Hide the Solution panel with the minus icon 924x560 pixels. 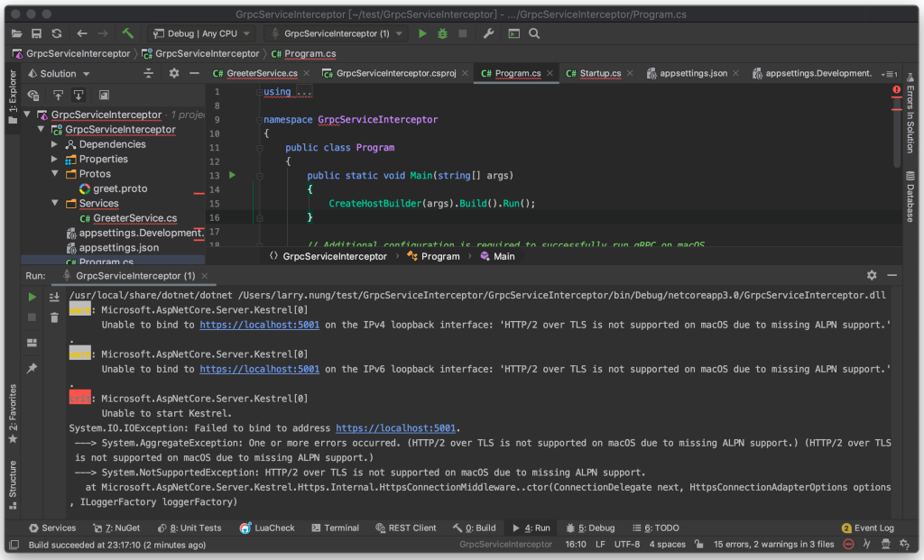coord(194,74)
